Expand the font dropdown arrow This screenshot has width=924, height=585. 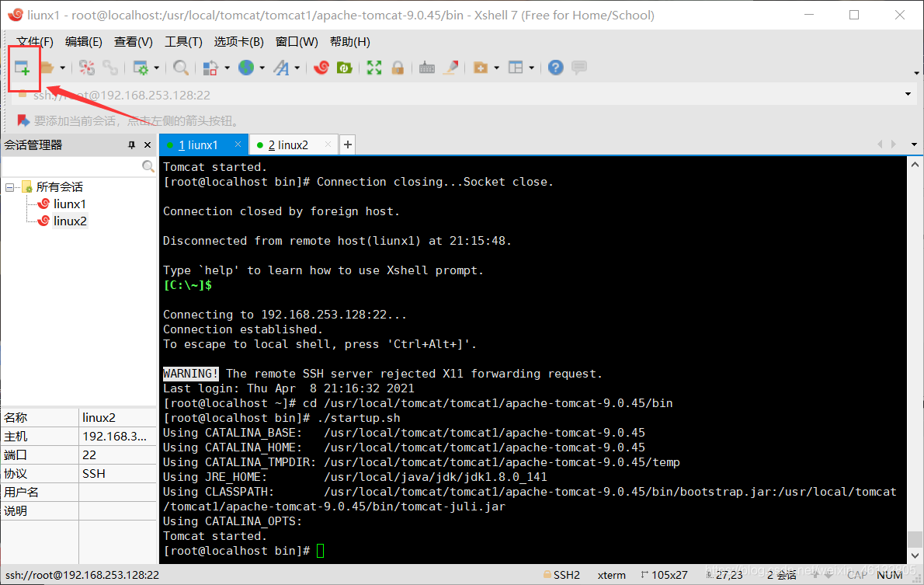click(297, 68)
